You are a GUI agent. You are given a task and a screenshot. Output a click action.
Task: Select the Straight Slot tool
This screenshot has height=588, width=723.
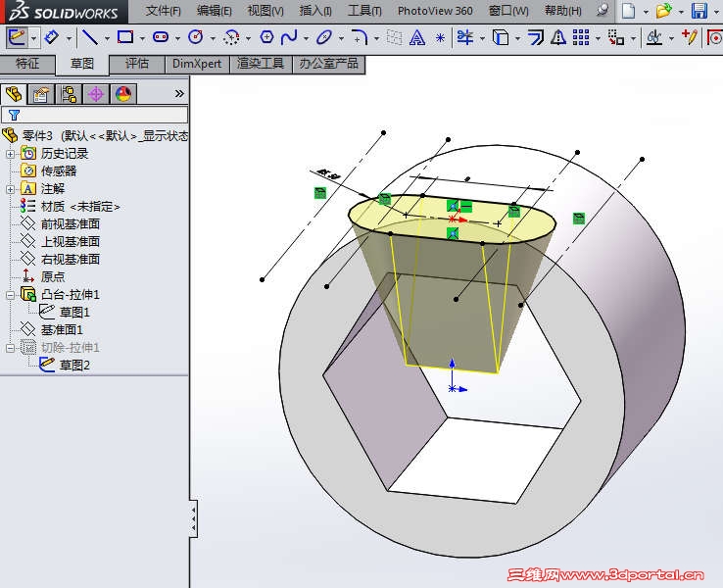pos(161,37)
